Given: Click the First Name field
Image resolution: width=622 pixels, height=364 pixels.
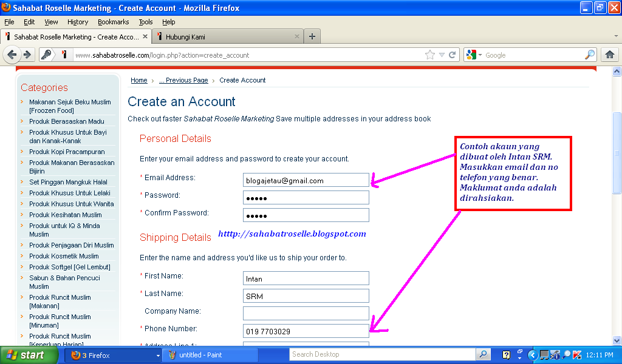Looking at the screenshot, I should coord(306,278).
